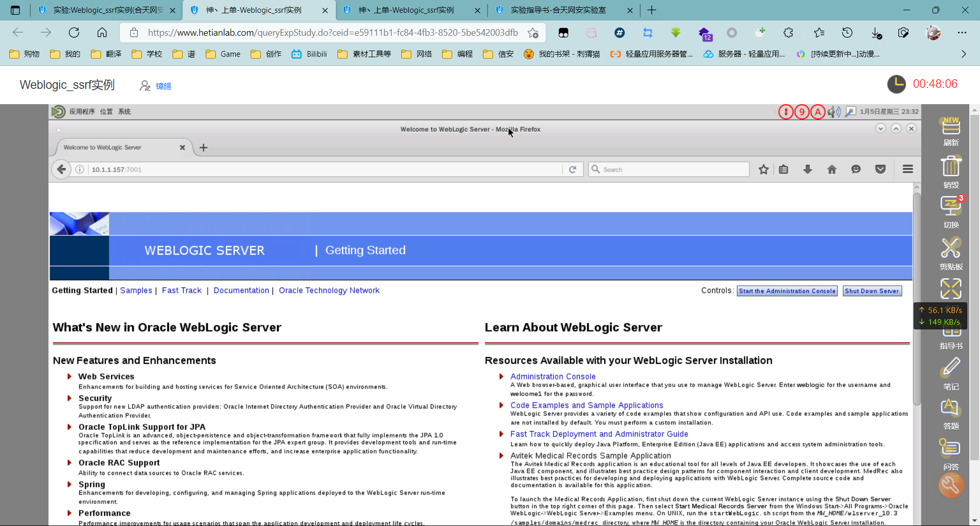Viewport: 980px width, 526px height.
Task: Open new Edge tab with plus
Action: 652,10
